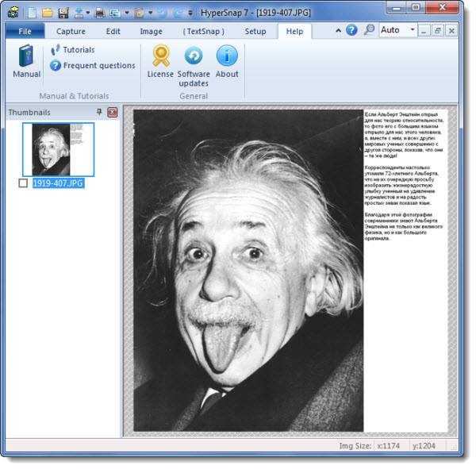Open the upload icon's dropdown arrow
This screenshot has width=476, height=469.
88,13
